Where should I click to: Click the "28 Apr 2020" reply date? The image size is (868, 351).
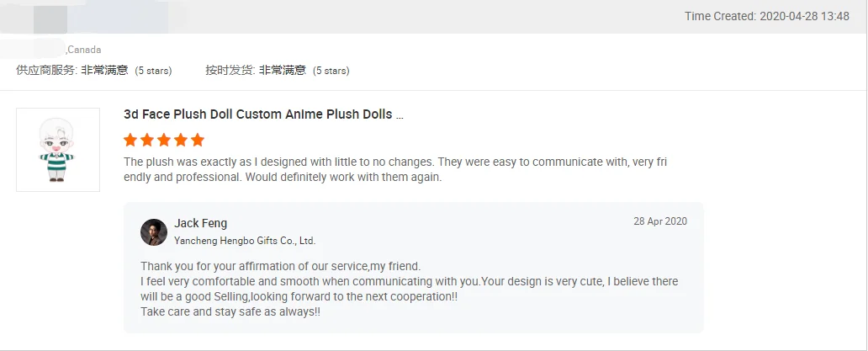click(x=660, y=221)
